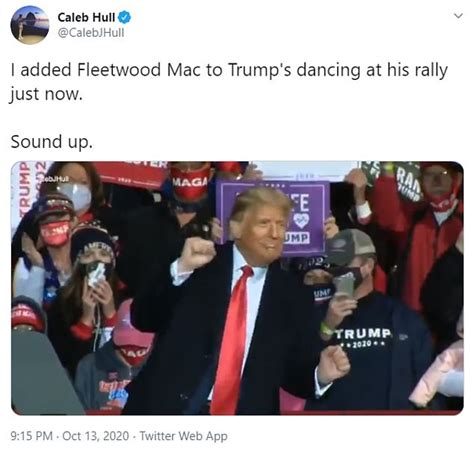Click the blue verified badge
Screen dimensions: 474x449
click(x=125, y=17)
